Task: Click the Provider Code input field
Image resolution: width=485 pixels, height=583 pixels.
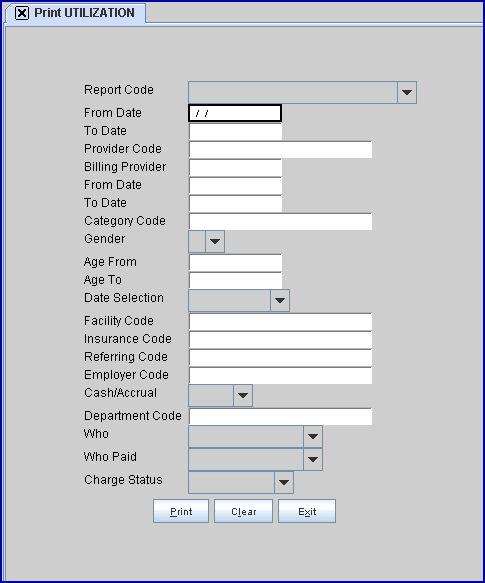Action: pos(280,149)
